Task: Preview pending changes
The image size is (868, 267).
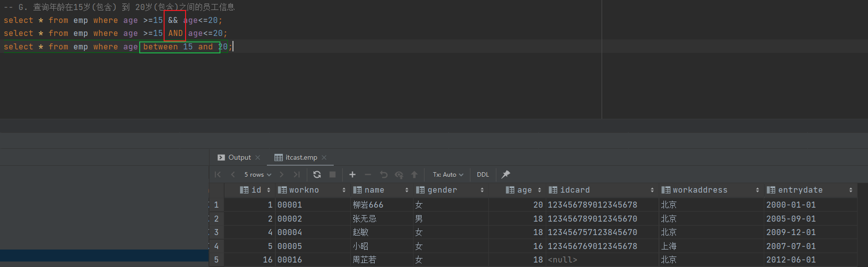Action: 399,175
